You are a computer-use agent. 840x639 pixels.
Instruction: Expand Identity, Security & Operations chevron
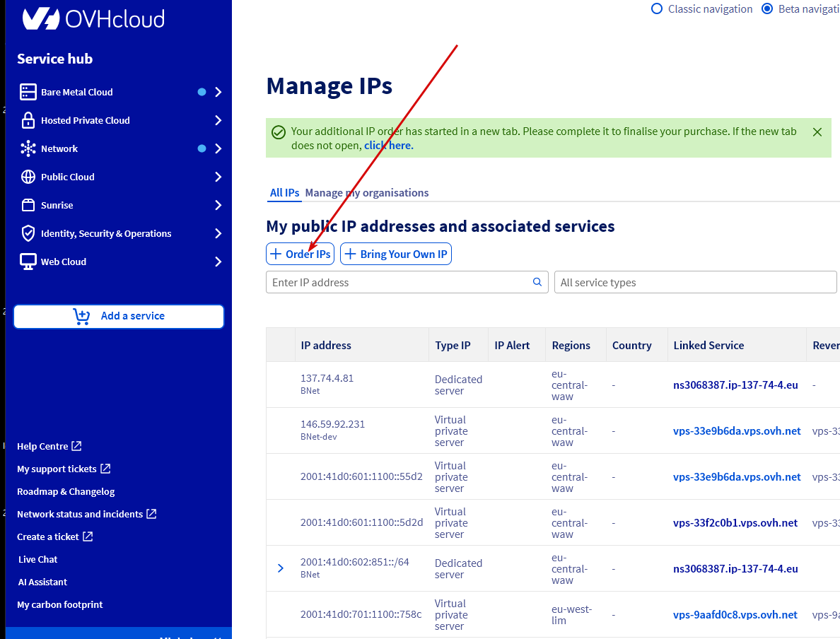(218, 233)
